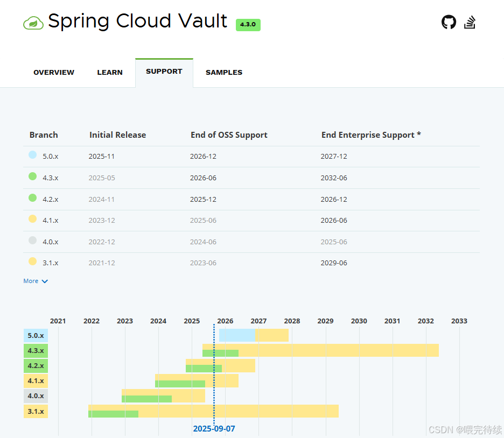Click initial release date 2022-12

102,242
